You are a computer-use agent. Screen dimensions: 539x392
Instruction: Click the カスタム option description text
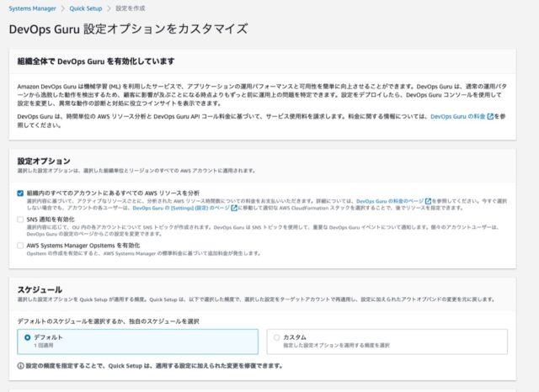[x=336, y=346]
